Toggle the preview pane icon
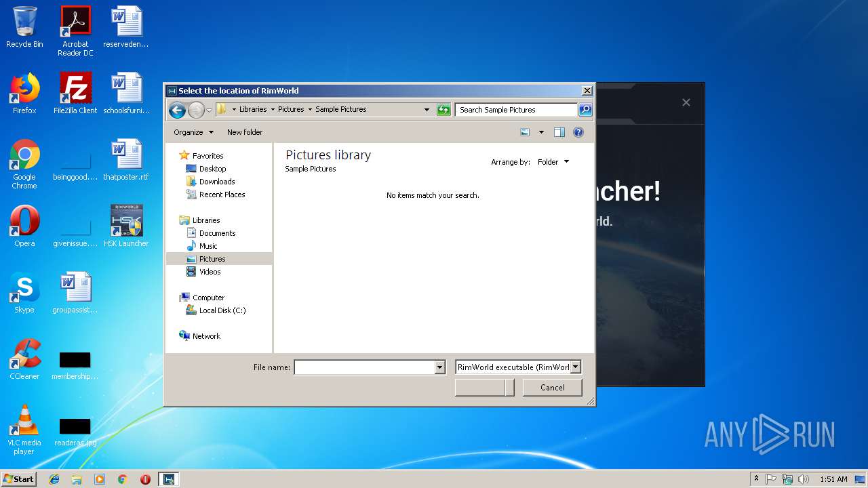The image size is (868, 488). coord(559,132)
